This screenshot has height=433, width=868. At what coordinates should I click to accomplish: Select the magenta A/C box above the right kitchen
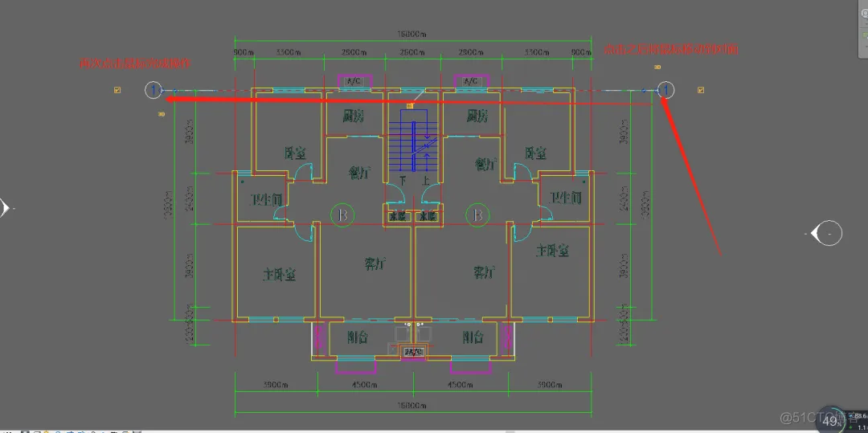471,82
